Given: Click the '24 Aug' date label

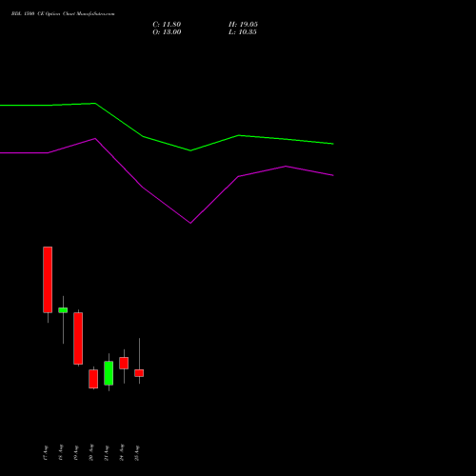Looking at the screenshot, I should [122, 452].
